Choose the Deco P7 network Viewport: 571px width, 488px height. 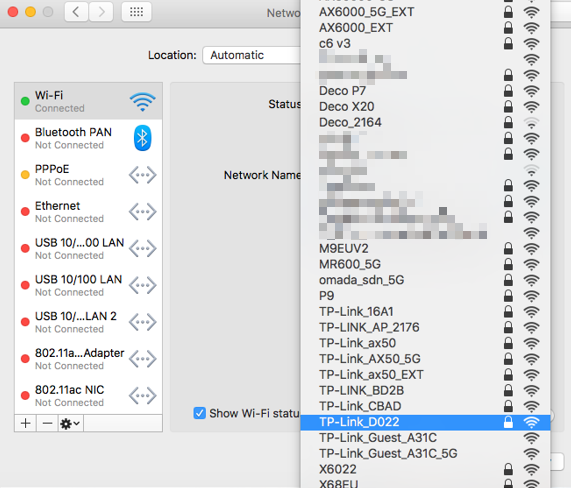coord(425,91)
